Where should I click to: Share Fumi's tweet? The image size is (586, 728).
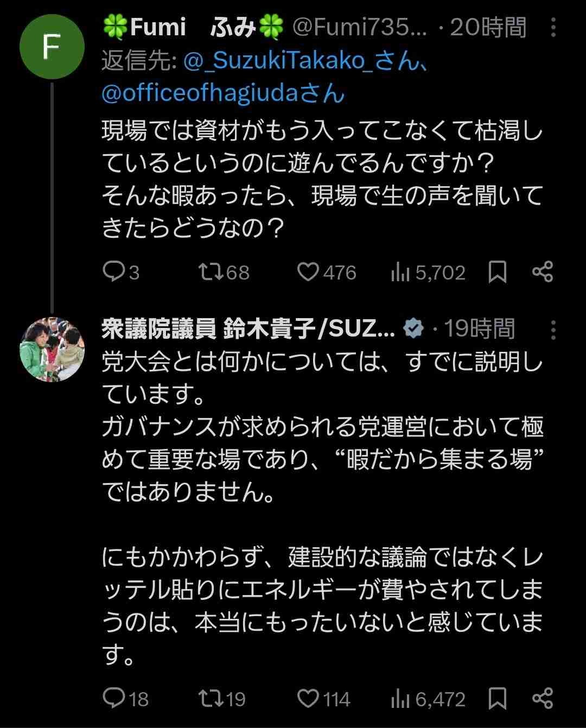543,271
